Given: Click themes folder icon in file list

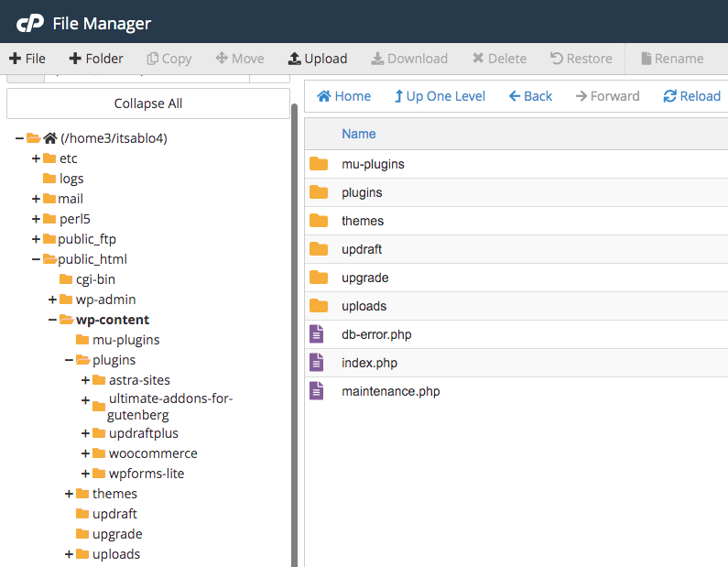Looking at the screenshot, I should tap(319, 221).
